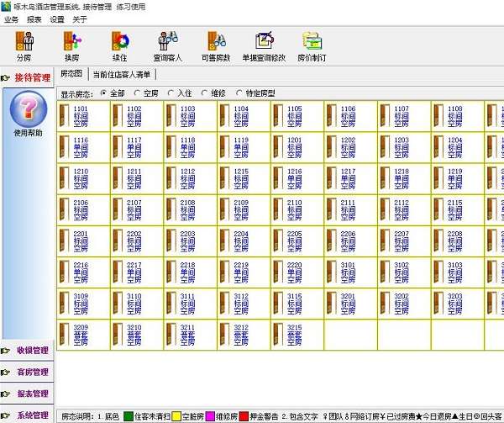
Task: Click room 1204 标间 空房 text
Action: 455,147
